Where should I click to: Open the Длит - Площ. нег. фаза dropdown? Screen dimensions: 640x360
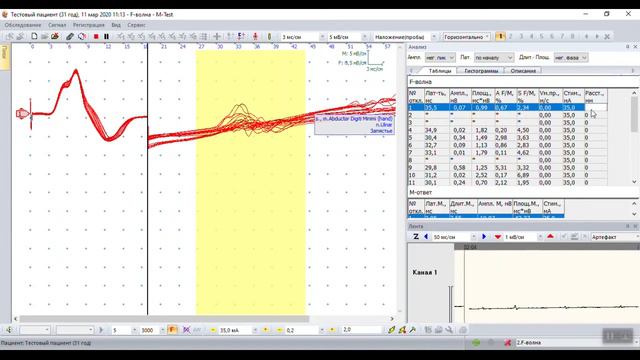pos(571,58)
